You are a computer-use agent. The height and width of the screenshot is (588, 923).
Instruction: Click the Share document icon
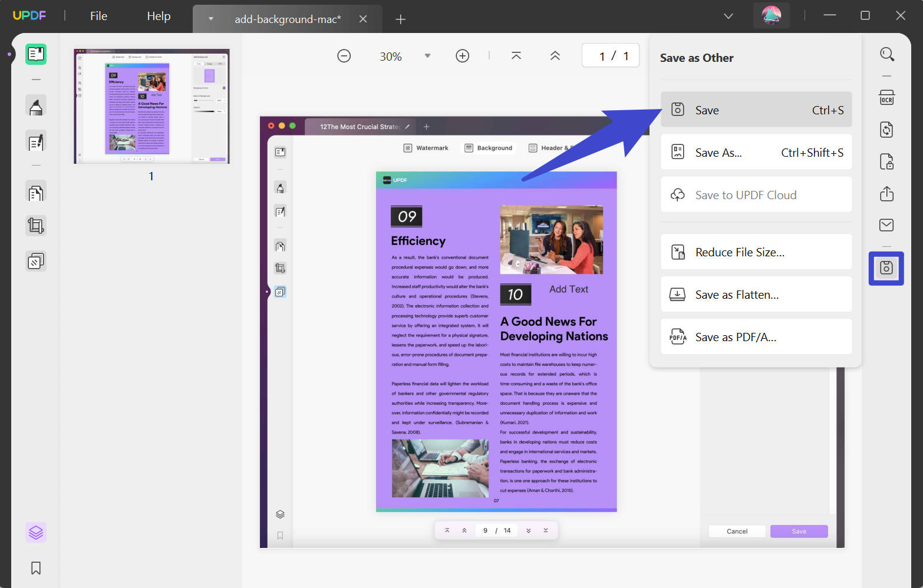pyautogui.click(x=887, y=193)
